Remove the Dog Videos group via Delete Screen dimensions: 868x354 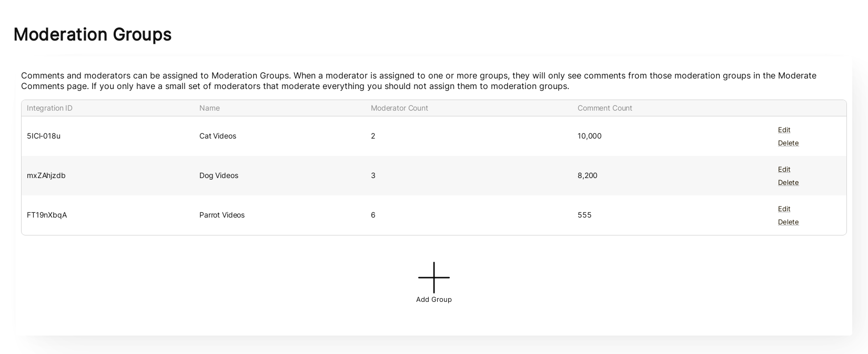click(788, 182)
